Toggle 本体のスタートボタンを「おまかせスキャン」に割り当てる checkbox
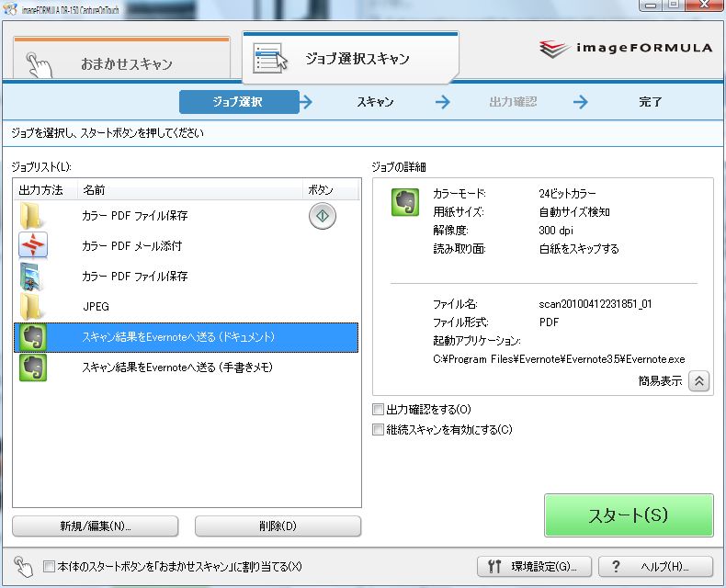This screenshot has height=588, width=726. click(x=49, y=566)
